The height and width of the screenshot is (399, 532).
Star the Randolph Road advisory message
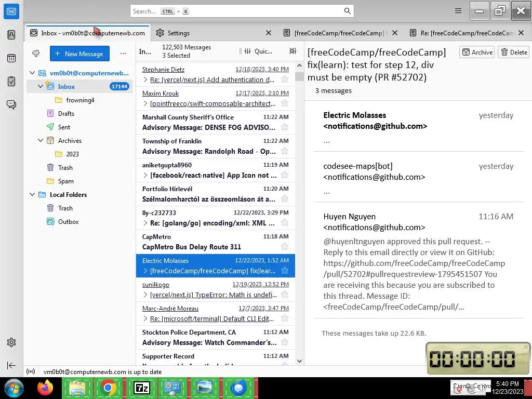tap(285, 151)
